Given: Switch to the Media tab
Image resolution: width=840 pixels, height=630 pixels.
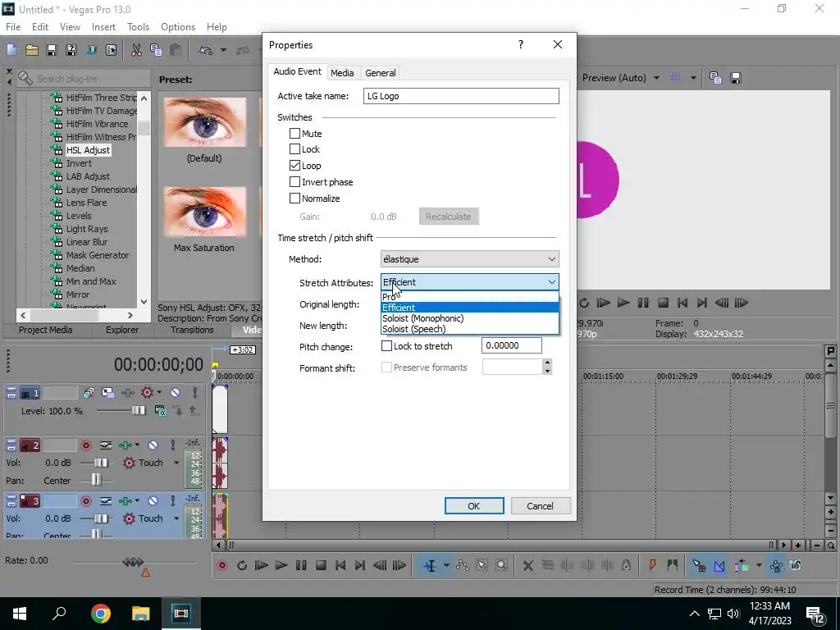Looking at the screenshot, I should point(342,73).
